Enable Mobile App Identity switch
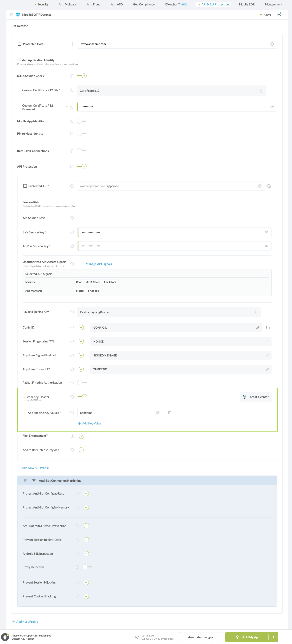 [82, 121]
